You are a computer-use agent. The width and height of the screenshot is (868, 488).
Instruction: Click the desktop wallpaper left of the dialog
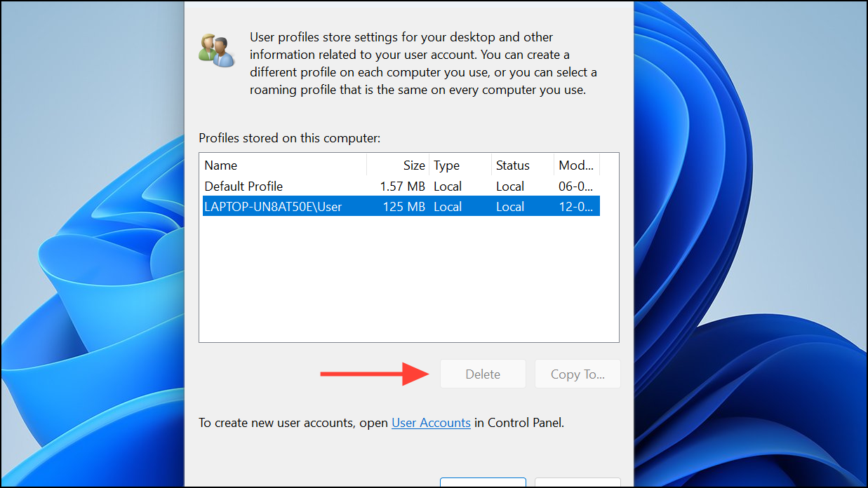tap(91, 245)
